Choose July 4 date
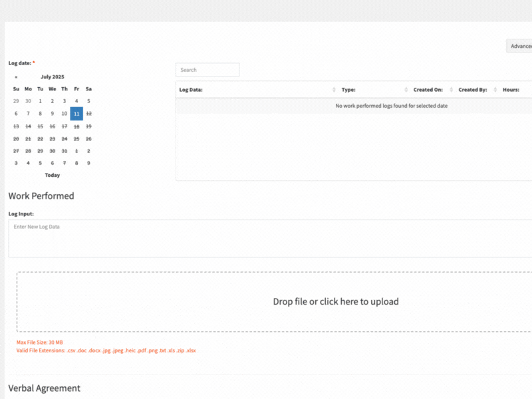The image size is (532, 399). [76, 101]
